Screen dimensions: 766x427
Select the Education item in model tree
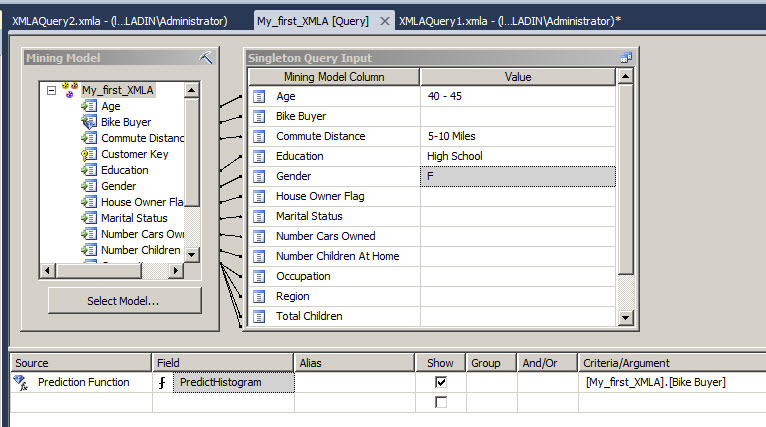124,170
